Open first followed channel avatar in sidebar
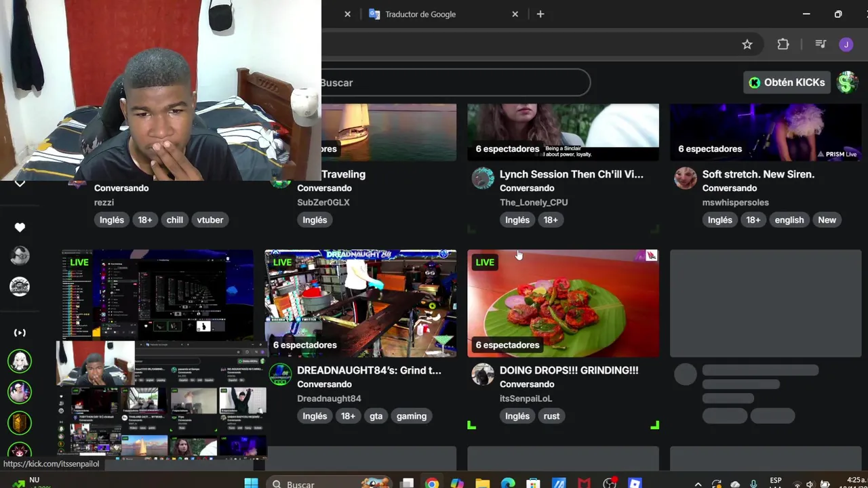 pyautogui.click(x=20, y=256)
